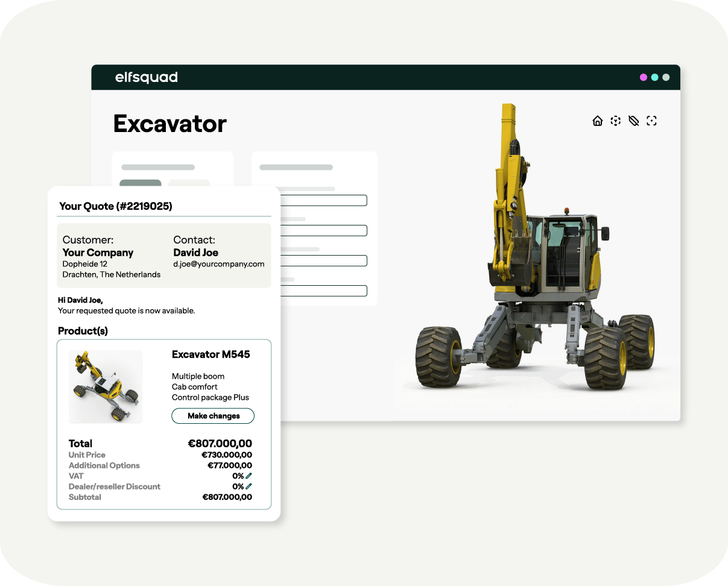Select the highlighted option tab on the left card

141,184
